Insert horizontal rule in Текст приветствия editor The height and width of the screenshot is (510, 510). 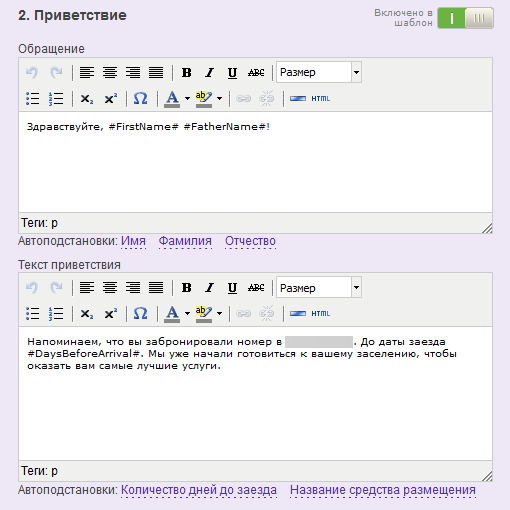(298, 313)
